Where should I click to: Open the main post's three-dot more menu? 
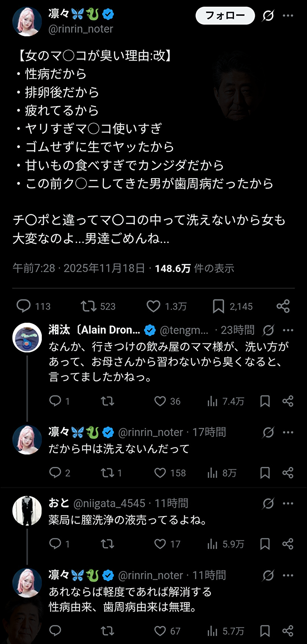[x=288, y=15]
